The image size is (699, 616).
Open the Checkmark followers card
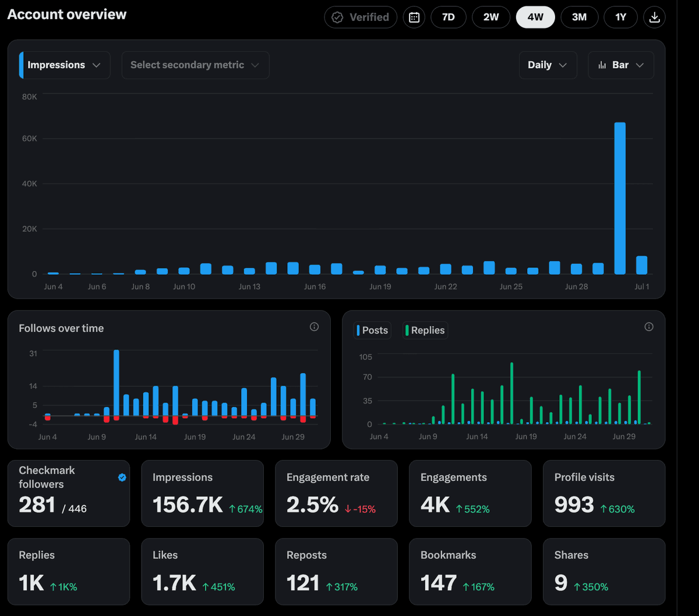click(x=69, y=493)
